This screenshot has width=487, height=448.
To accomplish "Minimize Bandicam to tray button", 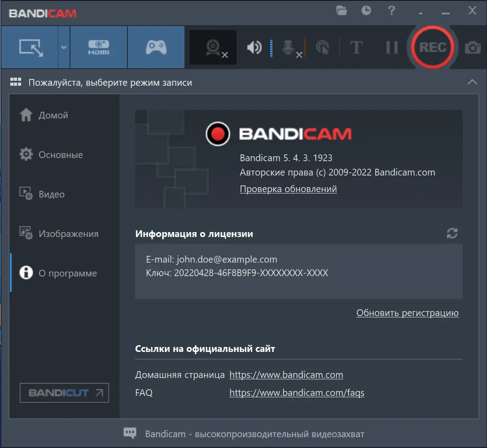I will click(446, 13).
